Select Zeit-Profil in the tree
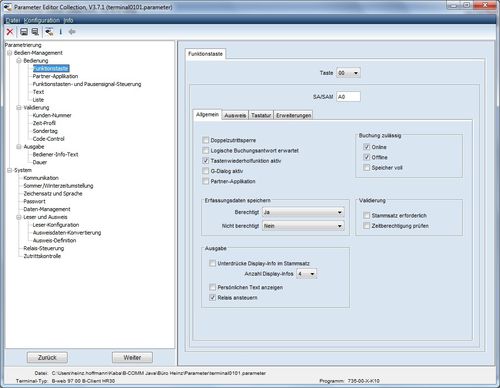 tap(44, 123)
